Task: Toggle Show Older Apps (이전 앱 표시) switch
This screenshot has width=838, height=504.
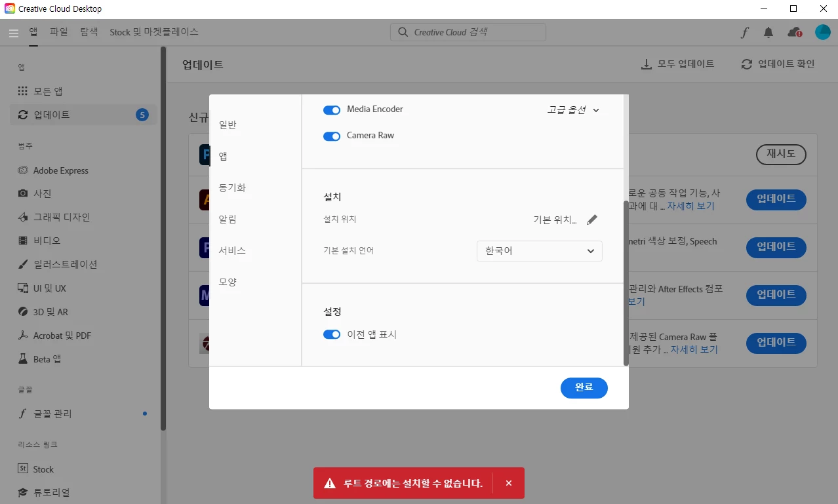Action: click(x=332, y=335)
